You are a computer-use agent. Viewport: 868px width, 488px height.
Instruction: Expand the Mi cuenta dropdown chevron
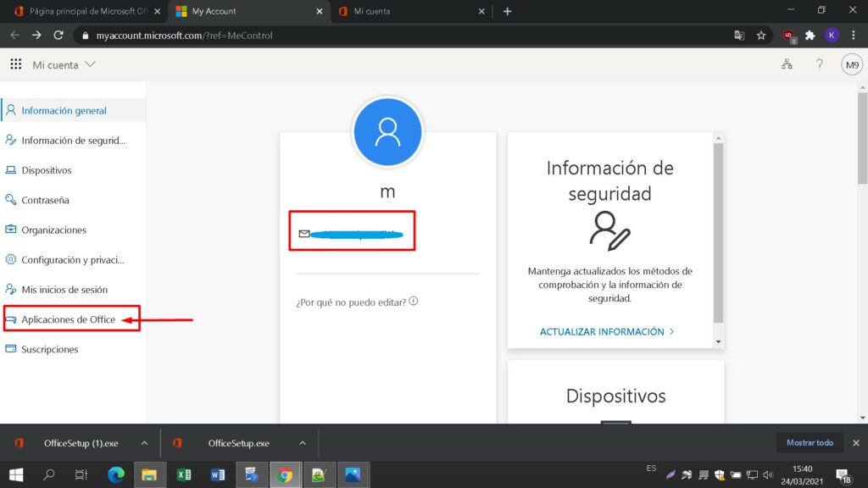[91, 64]
